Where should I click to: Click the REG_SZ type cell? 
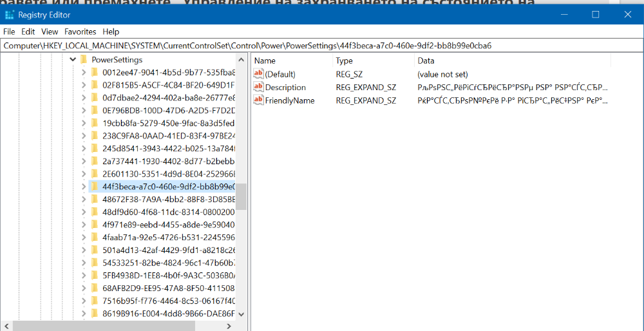349,74
